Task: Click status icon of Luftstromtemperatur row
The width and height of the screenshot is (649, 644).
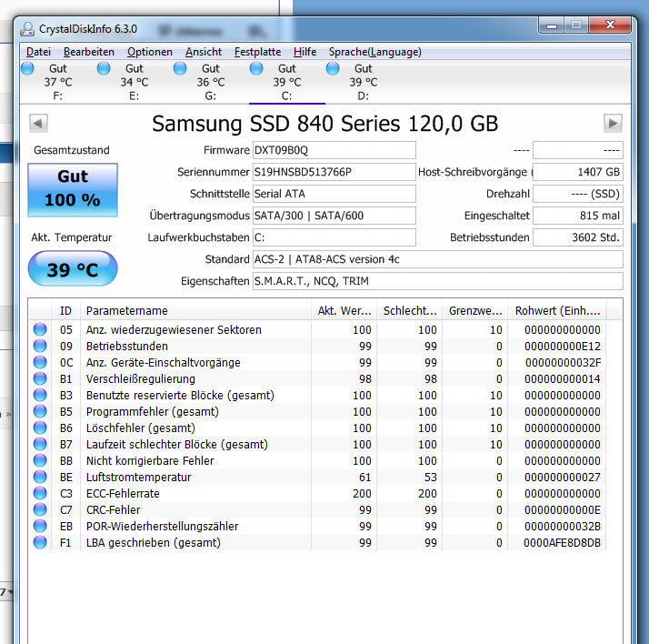Action: pyautogui.click(x=40, y=477)
